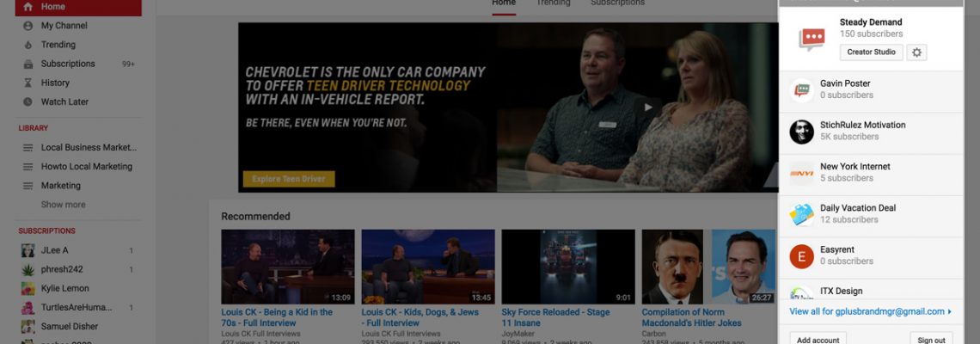Switch to the Easyrent account avatar

point(801,256)
